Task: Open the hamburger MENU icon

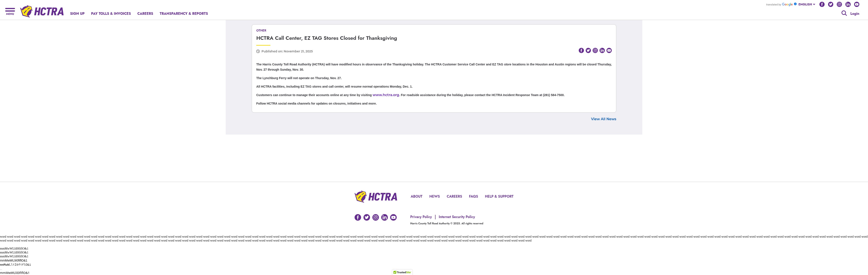Action: click(10, 12)
